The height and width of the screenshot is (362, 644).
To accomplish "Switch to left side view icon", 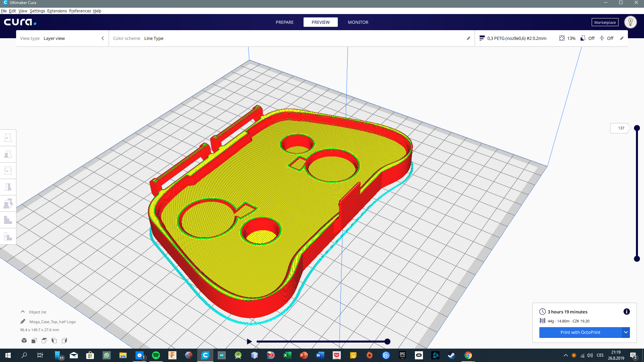I will point(54,341).
